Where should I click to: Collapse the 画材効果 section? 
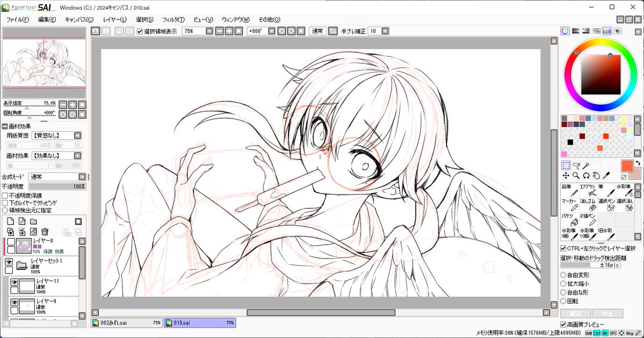[5, 126]
